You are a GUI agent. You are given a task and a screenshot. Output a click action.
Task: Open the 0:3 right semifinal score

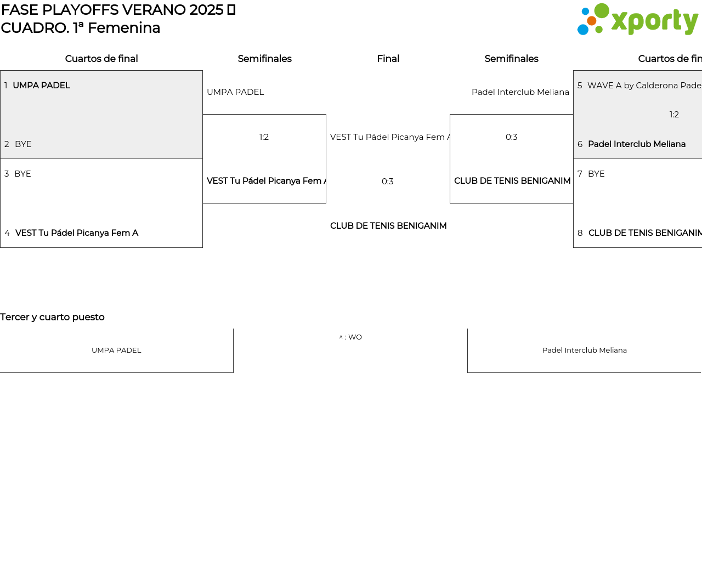coord(511,137)
